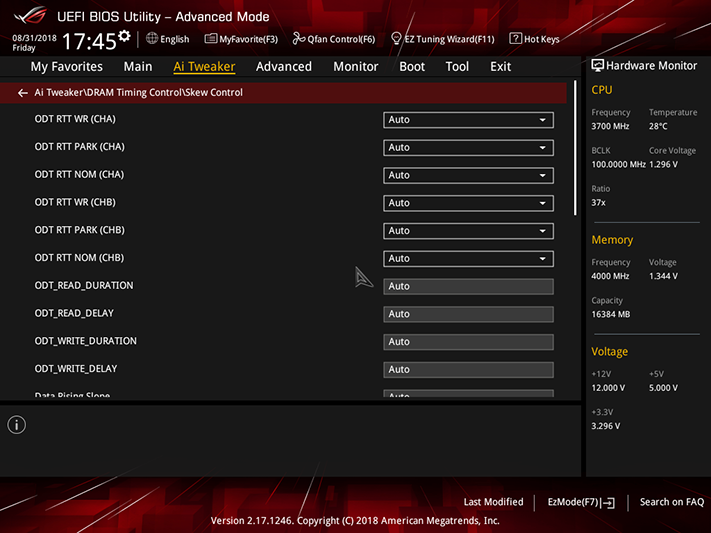The height and width of the screenshot is (533, 711).
Task: Open the ODT RTT NOM (CHB) dropdown
Action: [468, 259]
